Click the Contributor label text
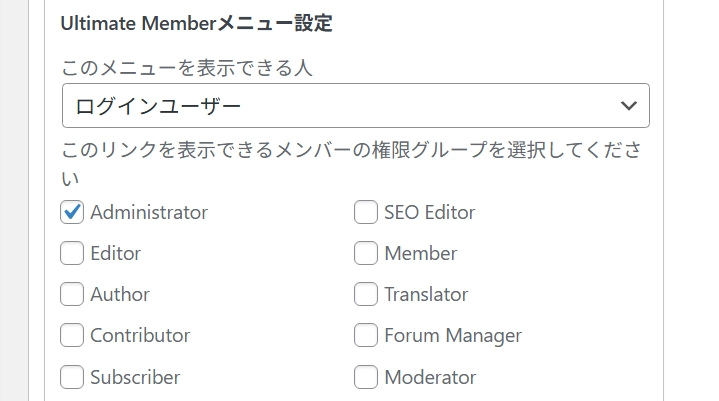This screenshot has width=719, height=401. (140, 335)
